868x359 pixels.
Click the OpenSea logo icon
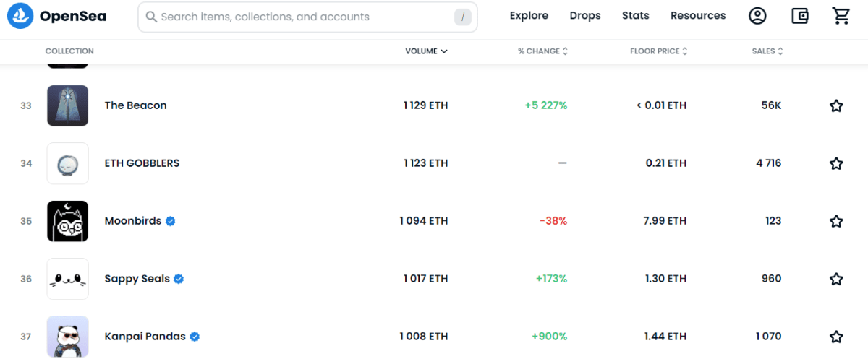coord(20,16)
